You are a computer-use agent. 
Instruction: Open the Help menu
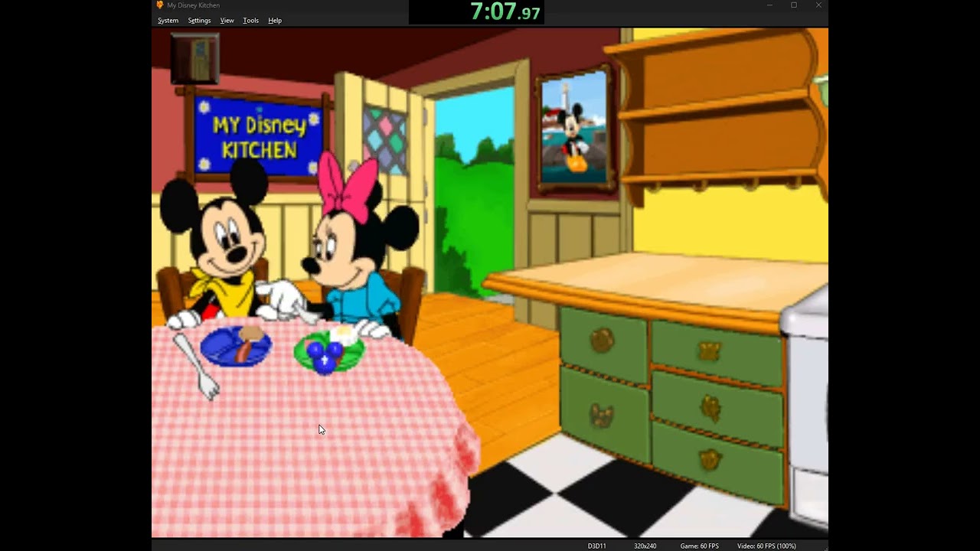point(275,21)
